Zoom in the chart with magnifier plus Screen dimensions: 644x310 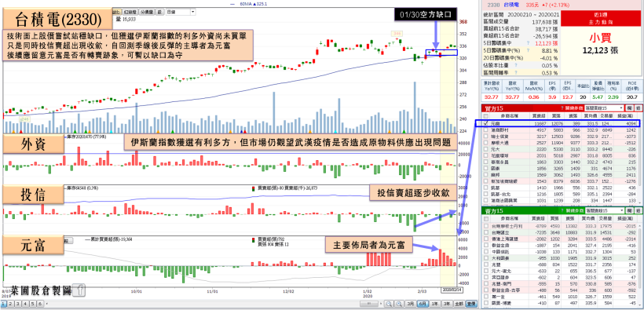399,304
